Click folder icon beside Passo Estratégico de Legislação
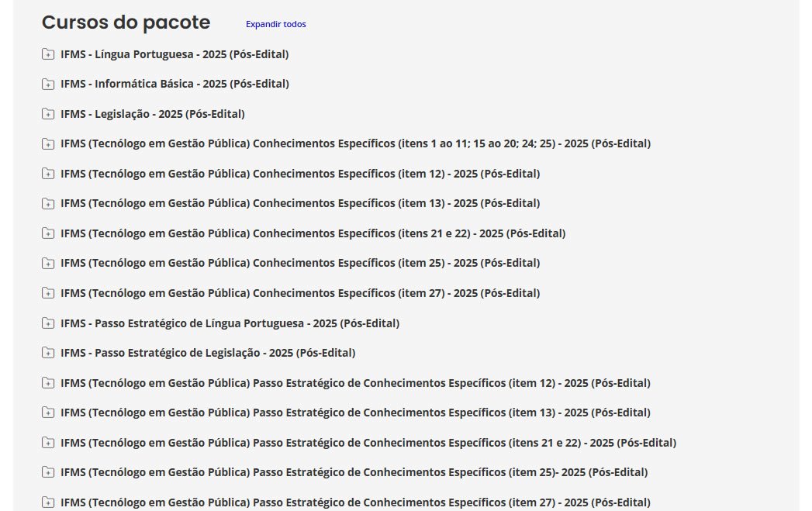The image size is (812, 511). pyautogui.click(x=48, y=353)
